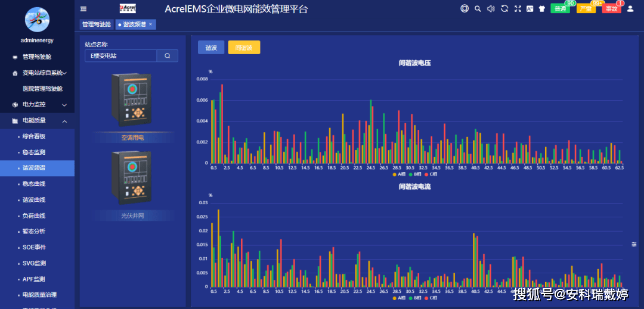Open the language translation icon
Viewport: 644px width, 309px height.
[530, 8]
